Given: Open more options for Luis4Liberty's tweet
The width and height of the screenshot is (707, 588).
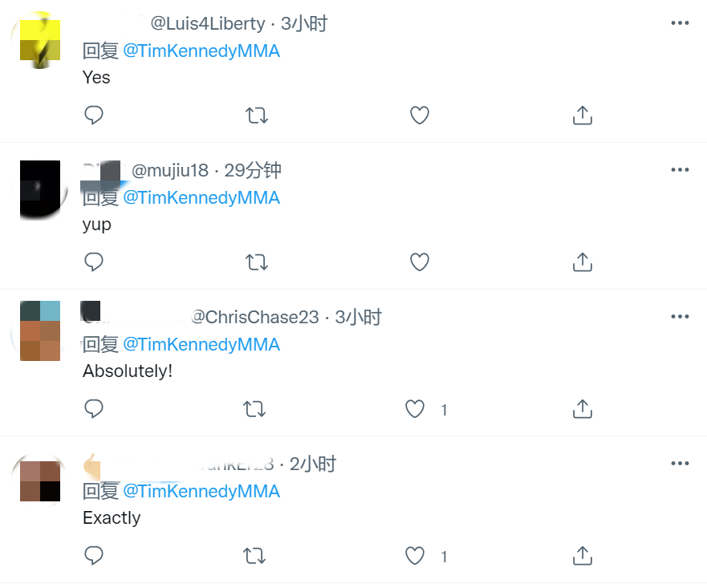Looking at the screenshot, I should click(680, 23).
